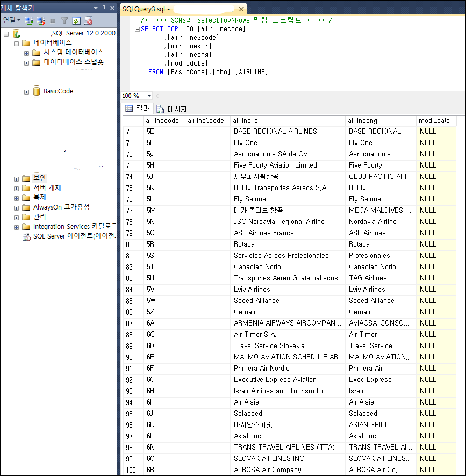
Task: Expand the 시스템 데이터베이스 folder
Action: coord(26,53)
